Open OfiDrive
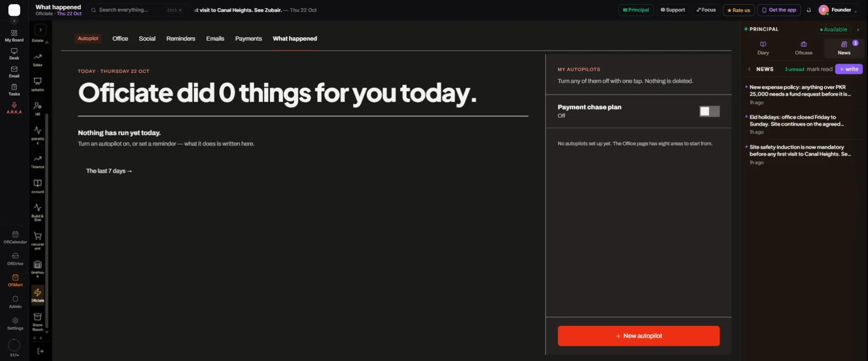The height and width of the screenshot is (361, 868). 15,259
